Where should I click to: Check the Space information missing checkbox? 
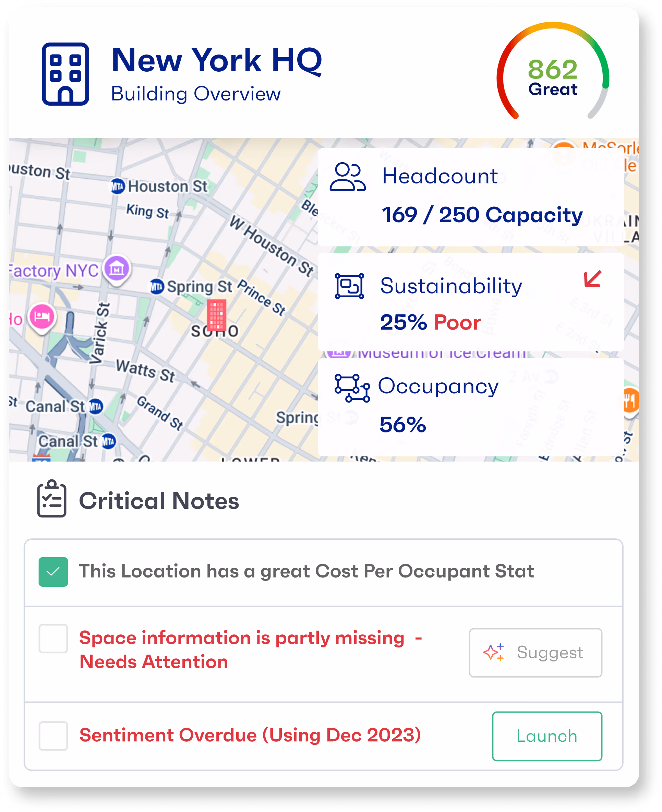pyautogui.click(x=53, y=638)
